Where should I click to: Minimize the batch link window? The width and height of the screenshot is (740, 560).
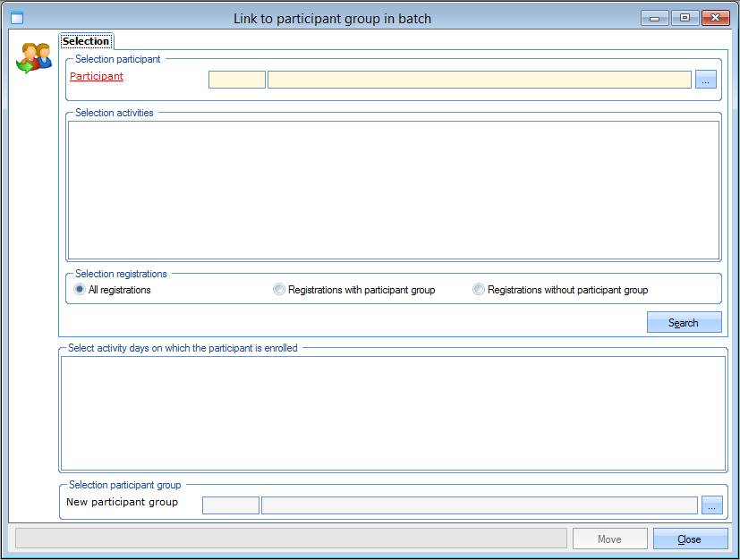tap(655, 18)
